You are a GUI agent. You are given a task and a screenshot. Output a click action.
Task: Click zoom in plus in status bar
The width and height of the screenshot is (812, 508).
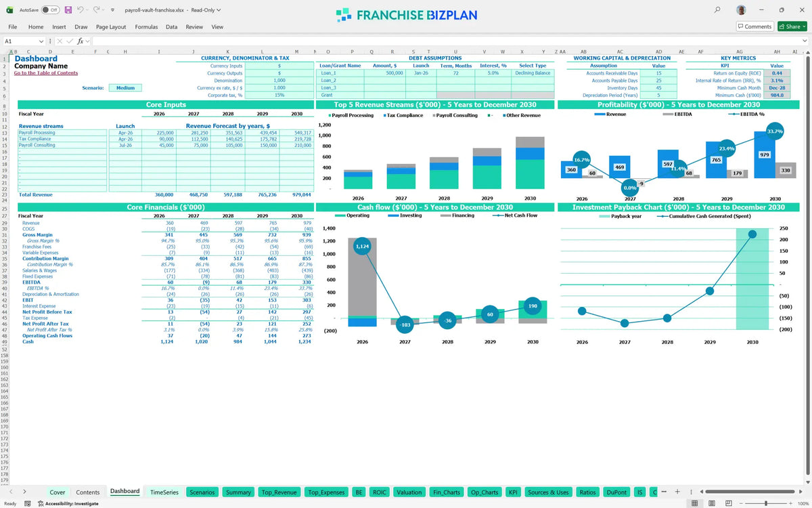[x=791, y=503]
